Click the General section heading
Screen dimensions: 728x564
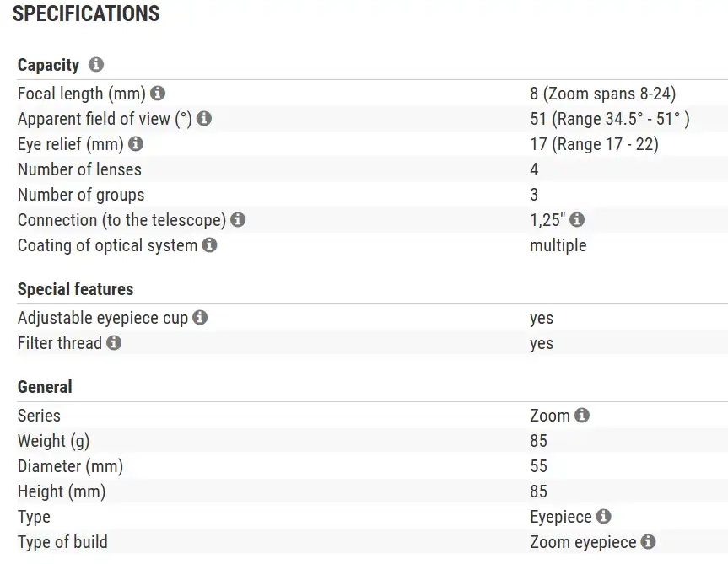click(45, 387)
